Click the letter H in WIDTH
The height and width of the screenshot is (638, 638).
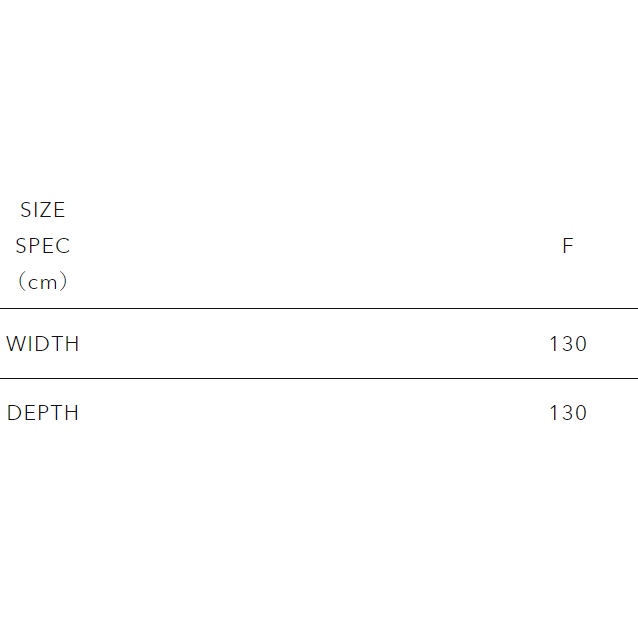click(72, 344)
